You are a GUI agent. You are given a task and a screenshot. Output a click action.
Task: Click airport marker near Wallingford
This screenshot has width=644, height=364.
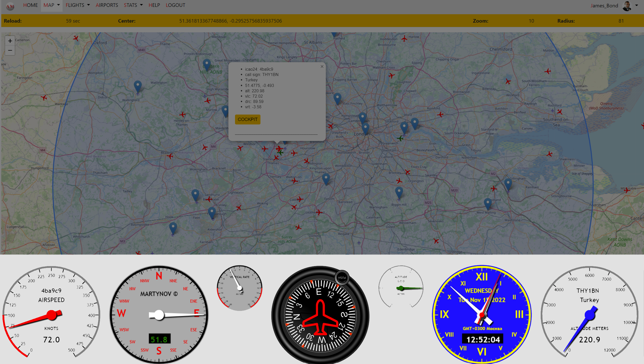pos(138,86)
